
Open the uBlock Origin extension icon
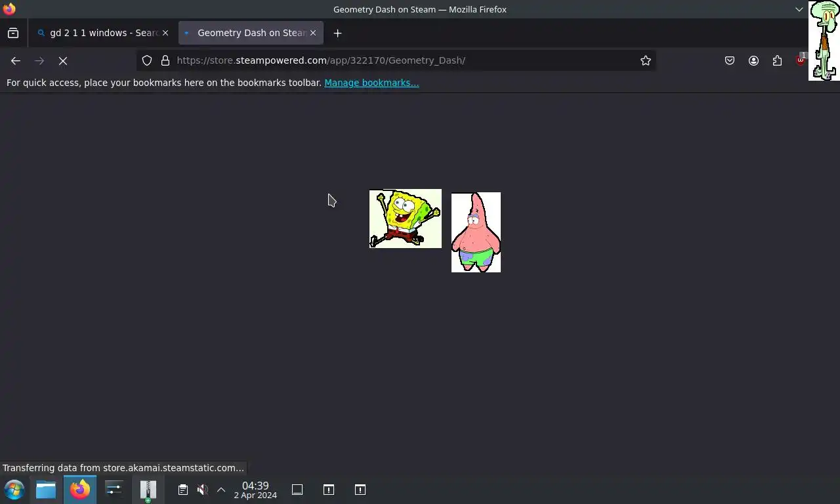(801, 59)
